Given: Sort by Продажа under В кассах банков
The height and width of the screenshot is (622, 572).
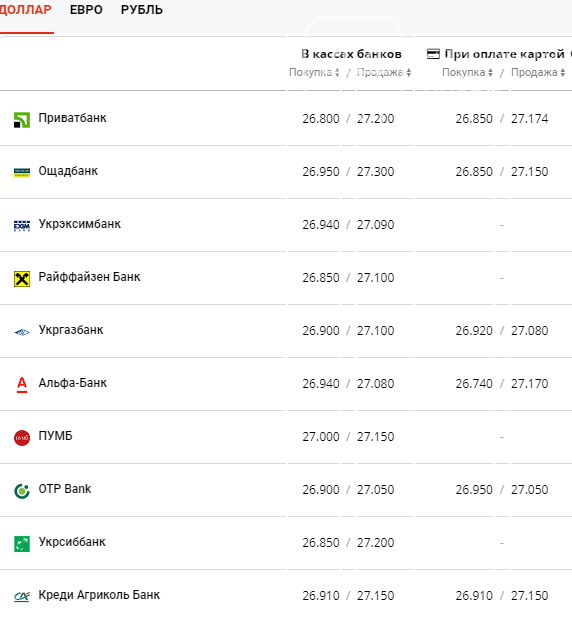Looking at the screenshot, I should click(384, 72).
